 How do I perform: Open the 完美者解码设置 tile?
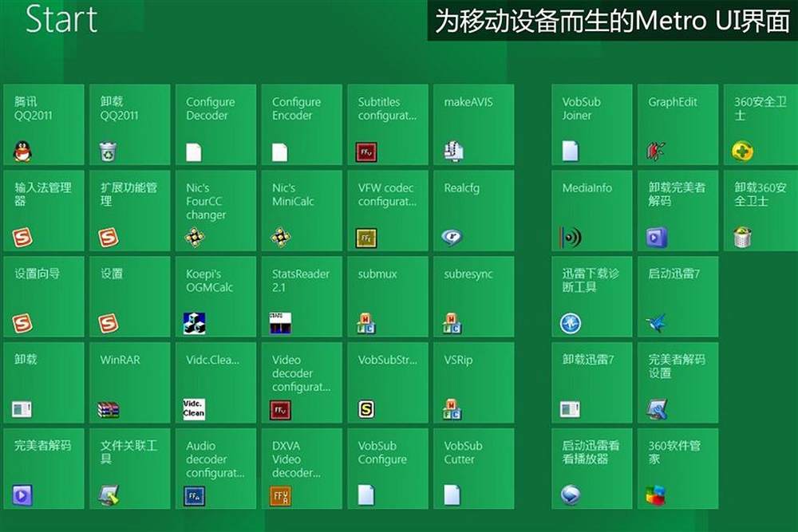[x=678, y=383]
